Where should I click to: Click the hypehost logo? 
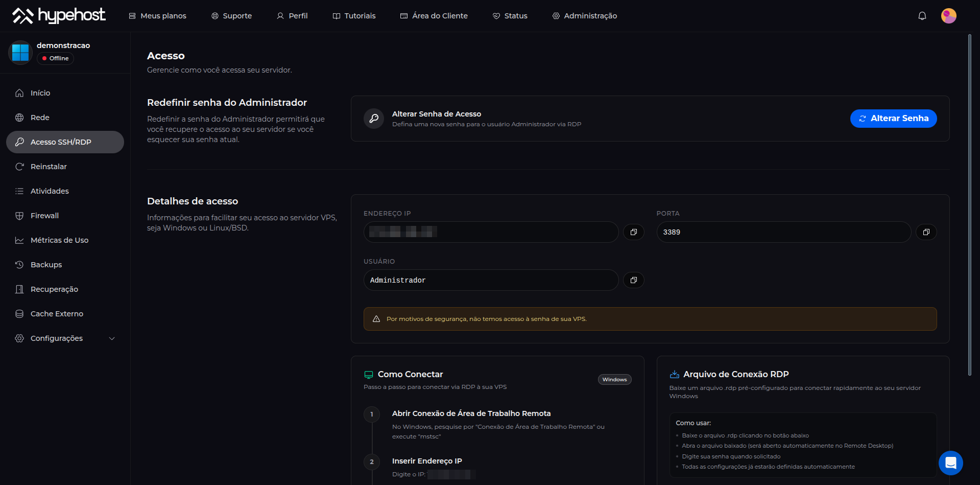(59, 16)
